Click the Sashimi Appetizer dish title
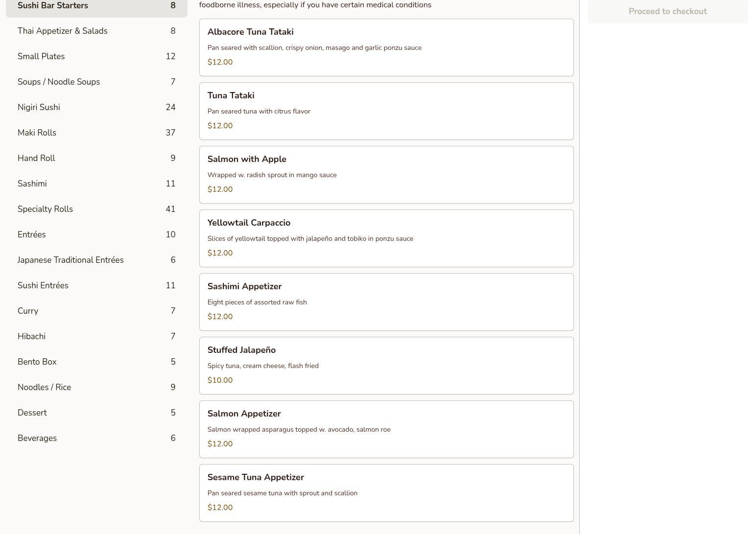This screenshot has height=534, width=756. point(244,286)
